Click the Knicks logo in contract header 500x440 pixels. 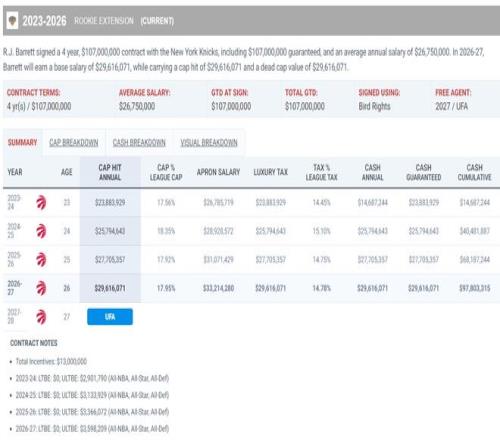point(12,21)
